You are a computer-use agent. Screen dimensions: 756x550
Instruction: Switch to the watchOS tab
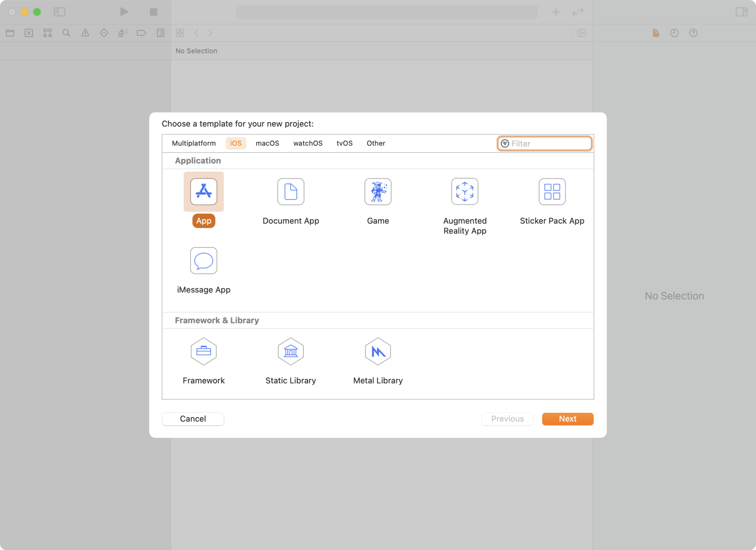308,143
